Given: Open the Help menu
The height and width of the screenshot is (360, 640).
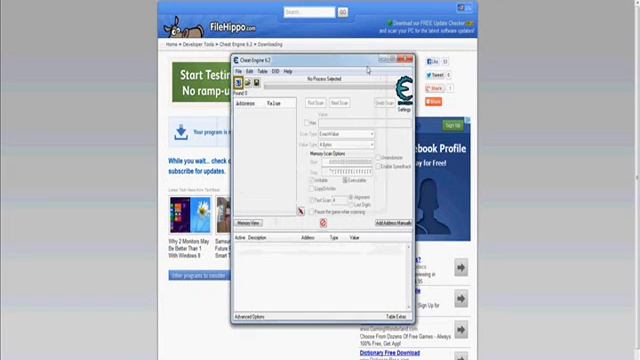Looking at the screenshot, I should 288,71.
